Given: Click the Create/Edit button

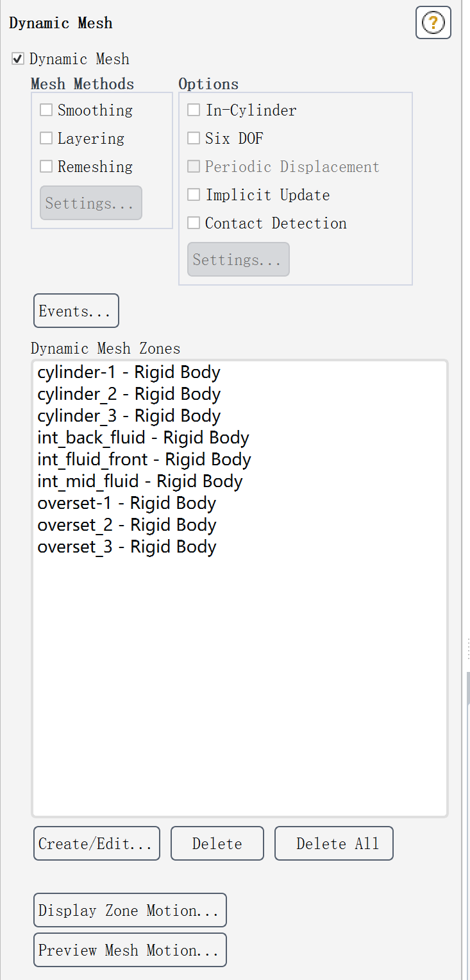Looking at the screenshot, I should [96, 843].
